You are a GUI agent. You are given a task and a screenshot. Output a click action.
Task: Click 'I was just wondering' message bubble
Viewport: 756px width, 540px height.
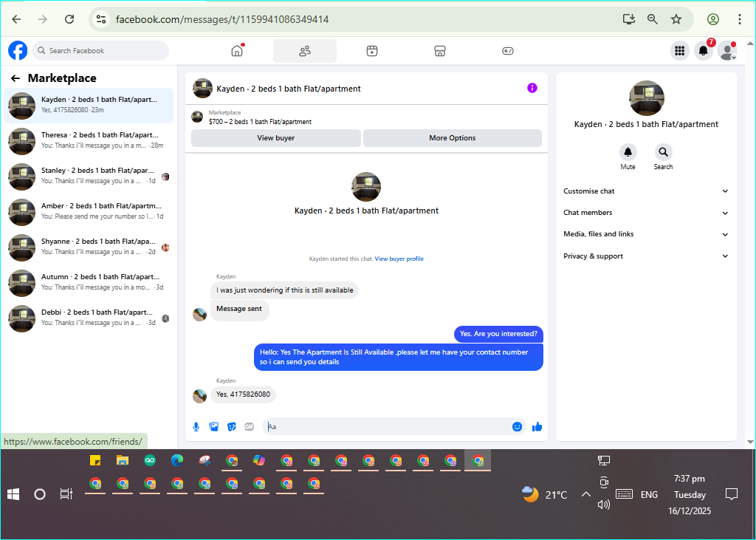pyautogui.click(x=284, y=290)
